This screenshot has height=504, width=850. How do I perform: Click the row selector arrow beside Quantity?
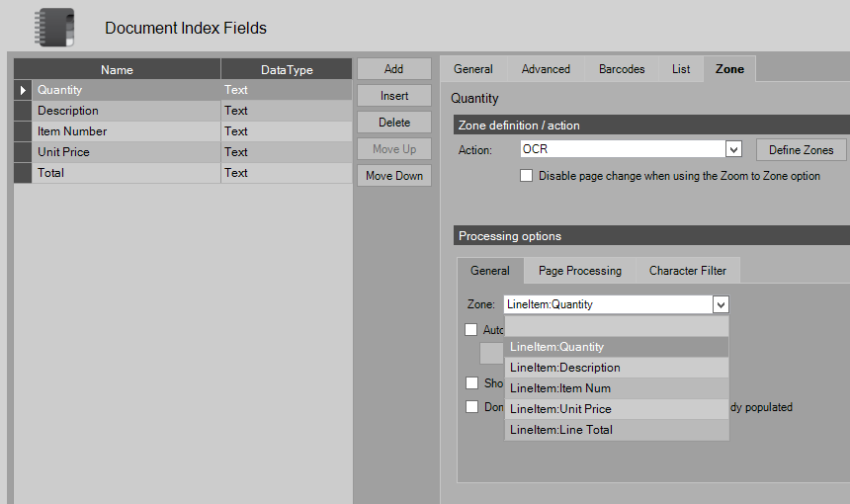coord(23,90)
